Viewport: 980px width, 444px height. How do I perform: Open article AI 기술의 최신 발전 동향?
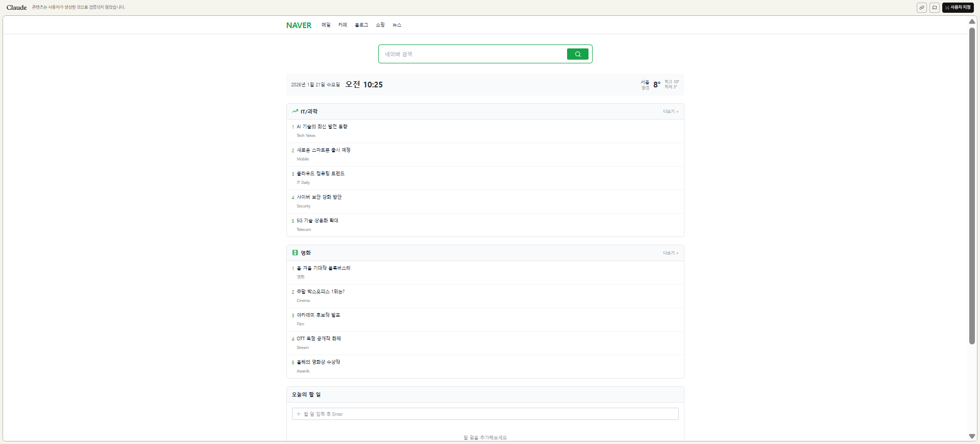(x=322, y=127)
